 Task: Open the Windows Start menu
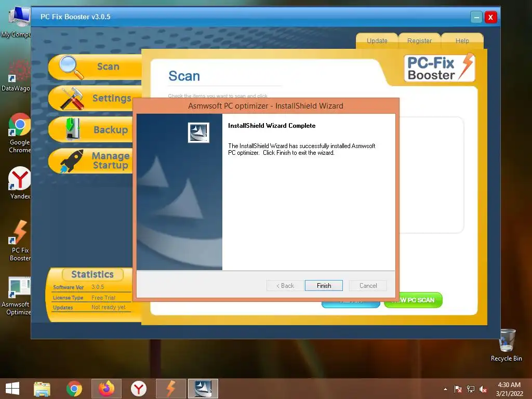[x=12, y=389]
